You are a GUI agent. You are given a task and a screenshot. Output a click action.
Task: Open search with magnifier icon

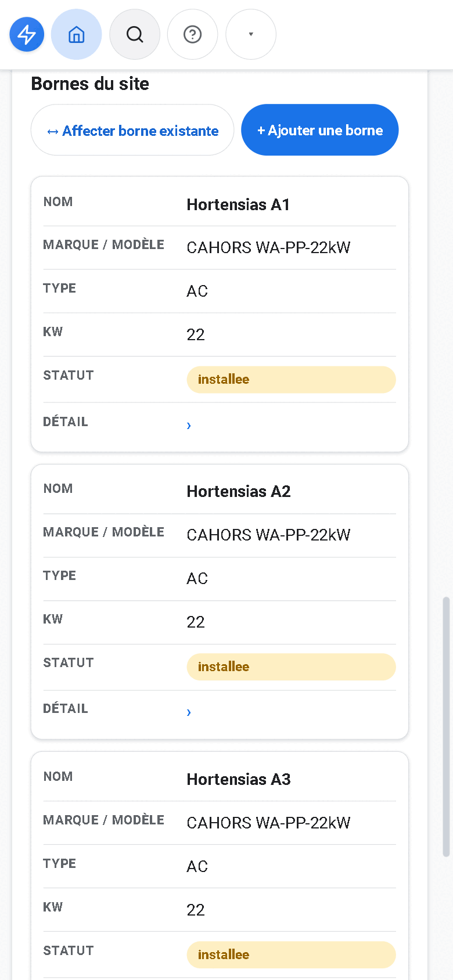point(135,34)
